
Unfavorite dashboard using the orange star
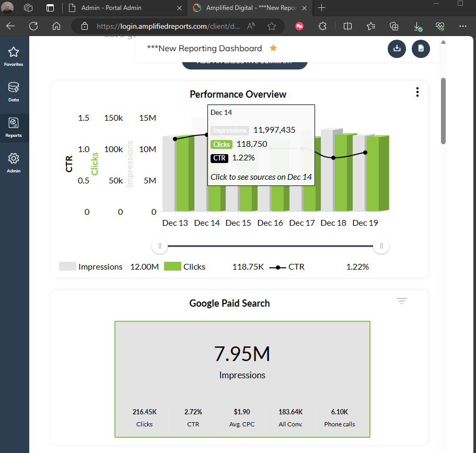(x=273, y=48)
